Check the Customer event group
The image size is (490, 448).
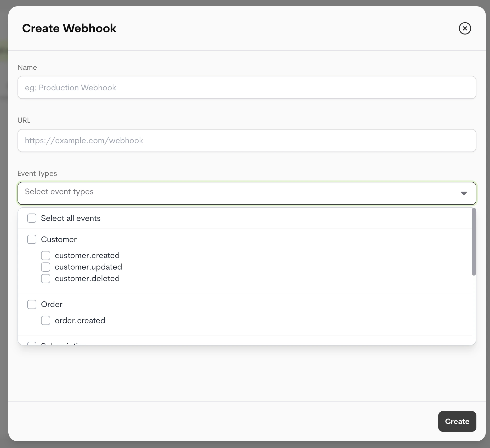(x=32, y=239)
